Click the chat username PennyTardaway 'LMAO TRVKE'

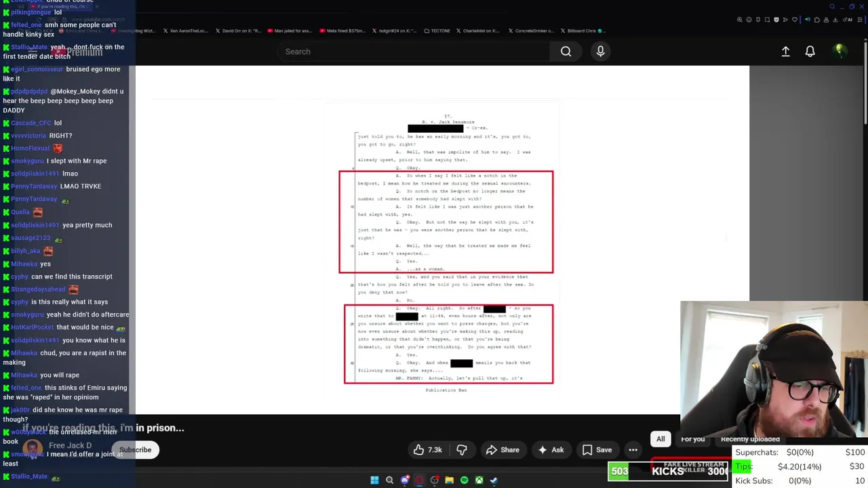34,186
